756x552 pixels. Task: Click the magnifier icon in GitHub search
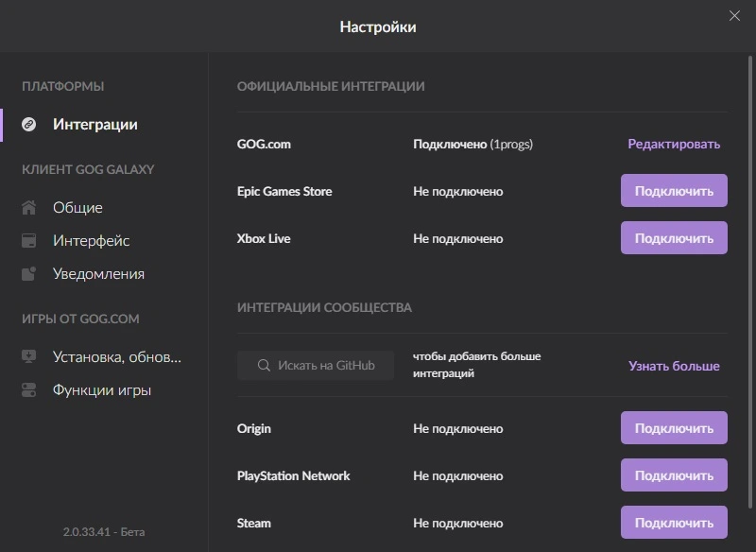264,366
